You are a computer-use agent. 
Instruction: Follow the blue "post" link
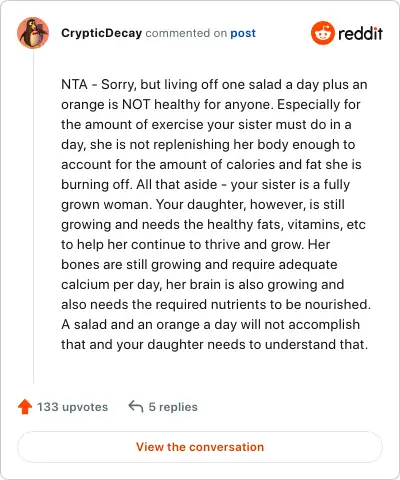tap(243, 33)
